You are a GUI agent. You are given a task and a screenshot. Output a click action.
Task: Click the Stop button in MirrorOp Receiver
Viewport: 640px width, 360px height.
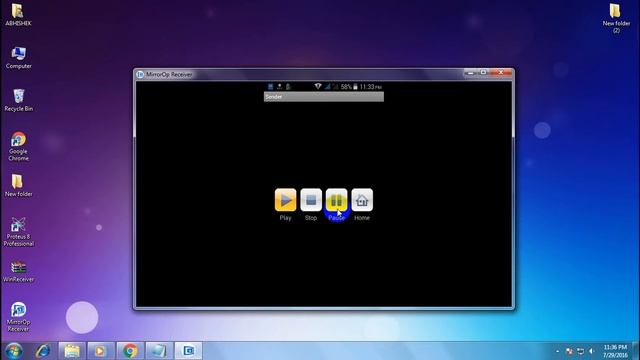pos(311,200)
